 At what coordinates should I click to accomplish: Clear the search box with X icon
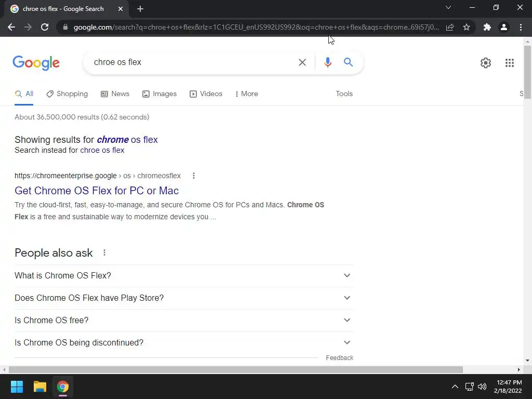coord(302,62)
